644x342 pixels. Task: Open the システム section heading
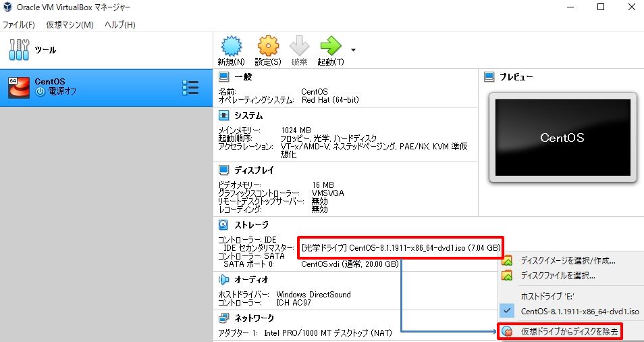pos(248,116)
